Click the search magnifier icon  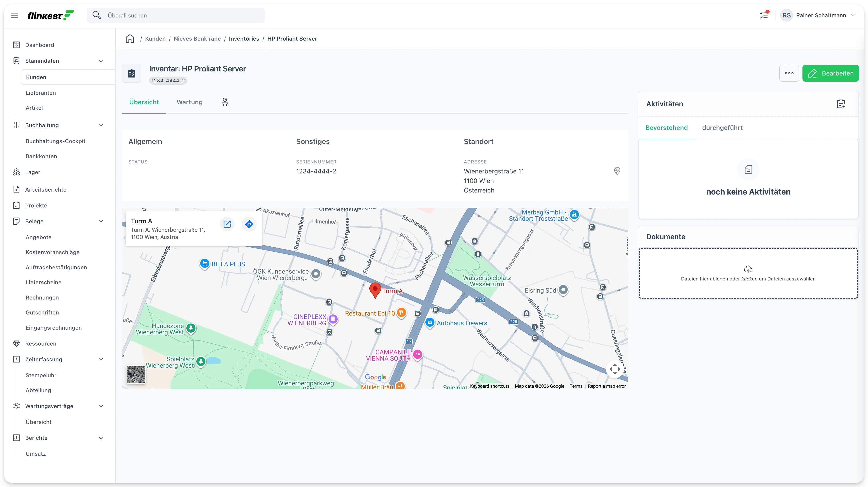97,15
